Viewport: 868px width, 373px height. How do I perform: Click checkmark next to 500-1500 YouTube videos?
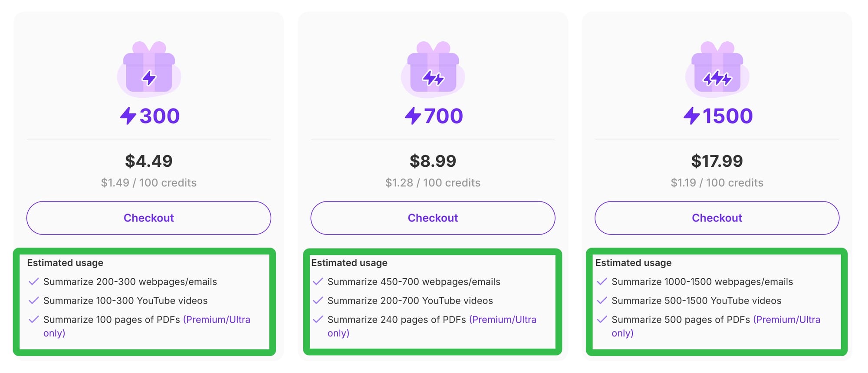602,300
